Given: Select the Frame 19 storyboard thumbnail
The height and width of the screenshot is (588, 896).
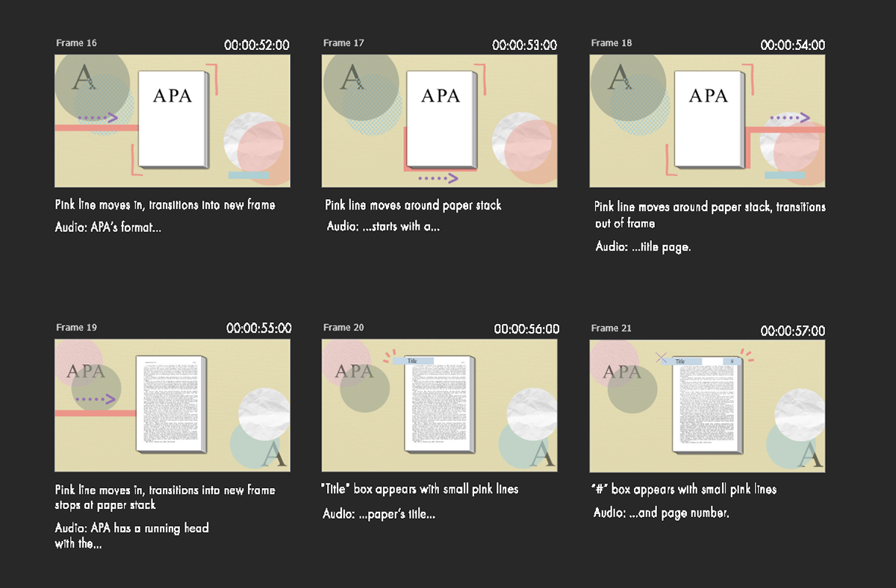Looking at the screenshot, I should (x=172, y=406).
